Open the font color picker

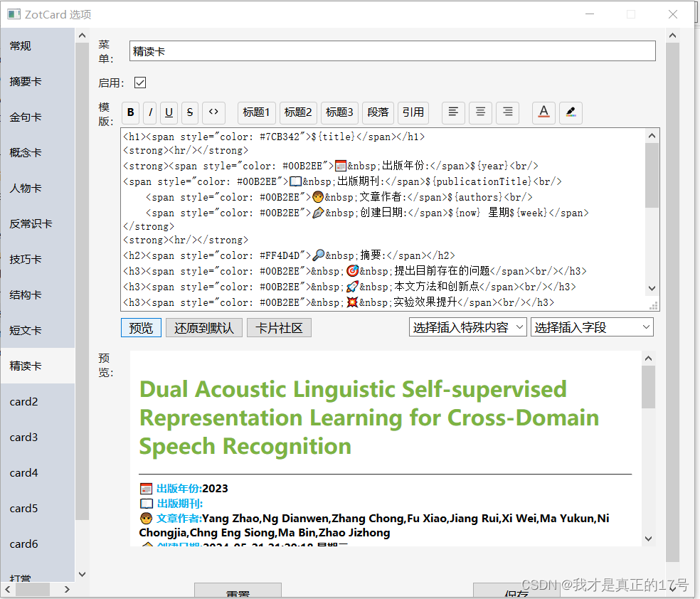pos(543,112)
